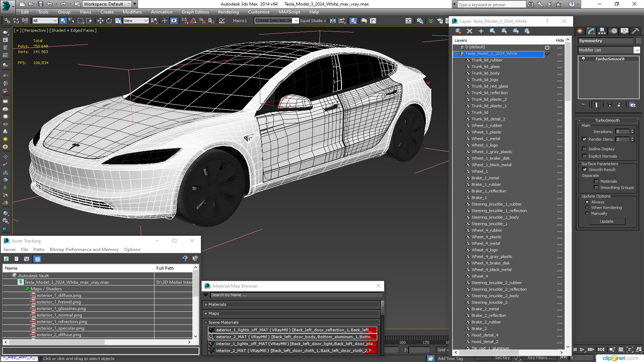Open Select by Name dialog
The image size is (644, 362).
71,21
